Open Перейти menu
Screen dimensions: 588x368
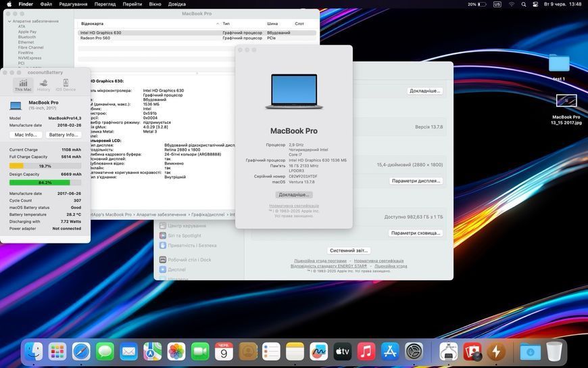[x=132, y=4]
